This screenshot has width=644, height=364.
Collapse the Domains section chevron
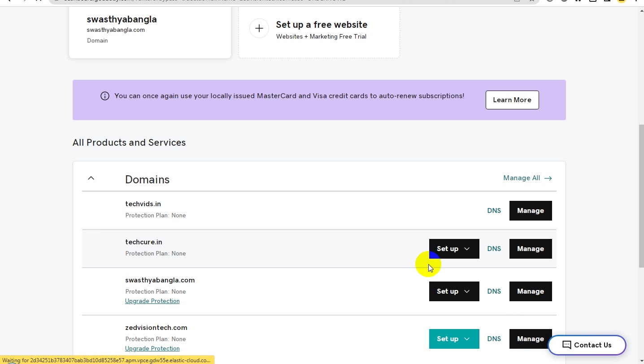(91, 178)
